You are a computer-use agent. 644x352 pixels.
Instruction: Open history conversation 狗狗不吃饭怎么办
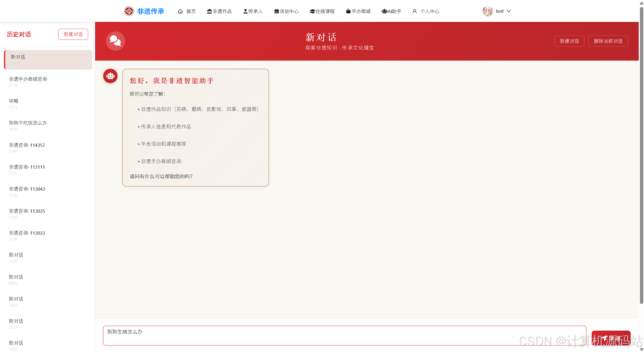click(28, 123)
